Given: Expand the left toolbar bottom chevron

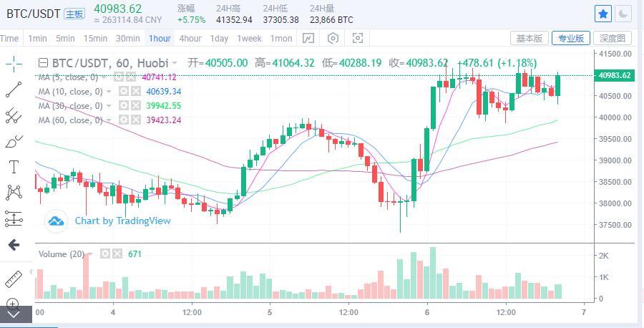Looking at the screenshot, I should [x=14, y=314].
